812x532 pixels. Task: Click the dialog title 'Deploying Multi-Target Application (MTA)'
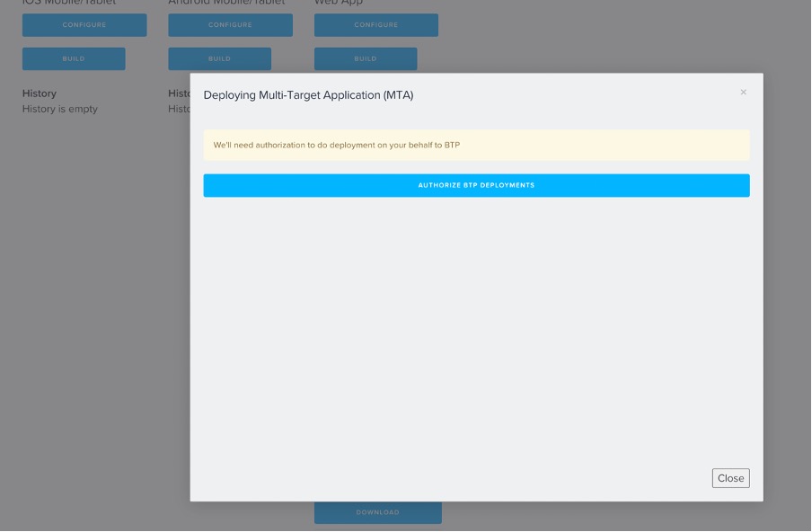(308, 95)
